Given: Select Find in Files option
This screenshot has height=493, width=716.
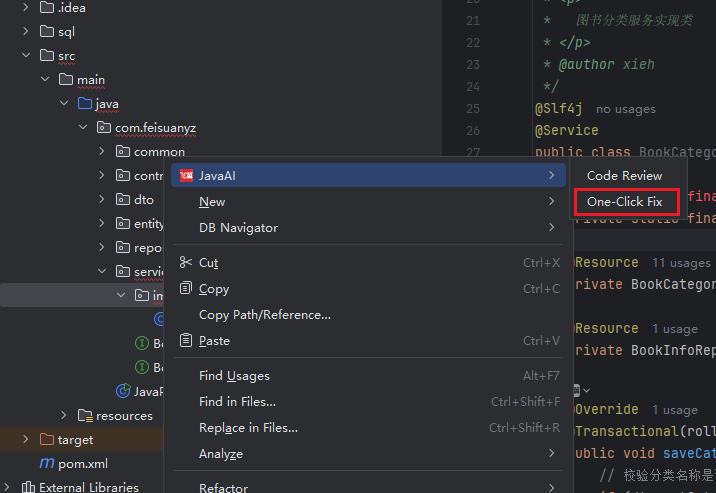Looking at the screenshot, I should (x=237, y=402).
